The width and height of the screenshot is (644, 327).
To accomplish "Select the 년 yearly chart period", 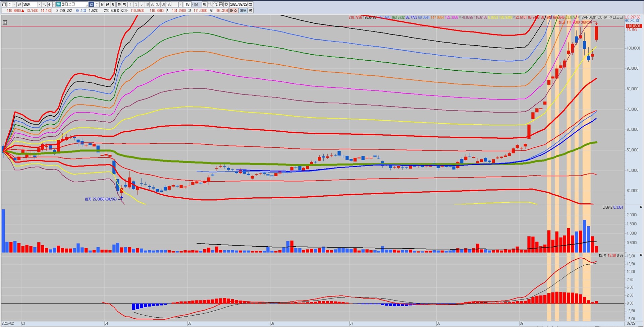I will pyautogui.click(x=107, y=4).
